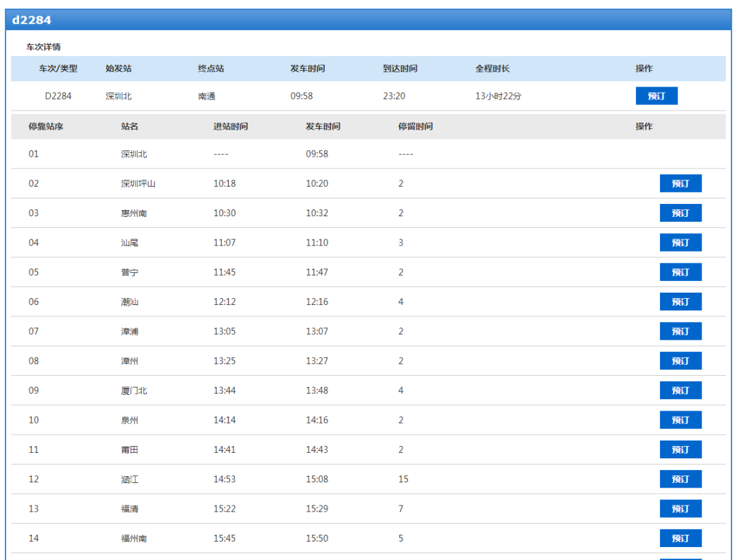Click departure time 09:58 in stop 01 row

(x=317, y=154)
